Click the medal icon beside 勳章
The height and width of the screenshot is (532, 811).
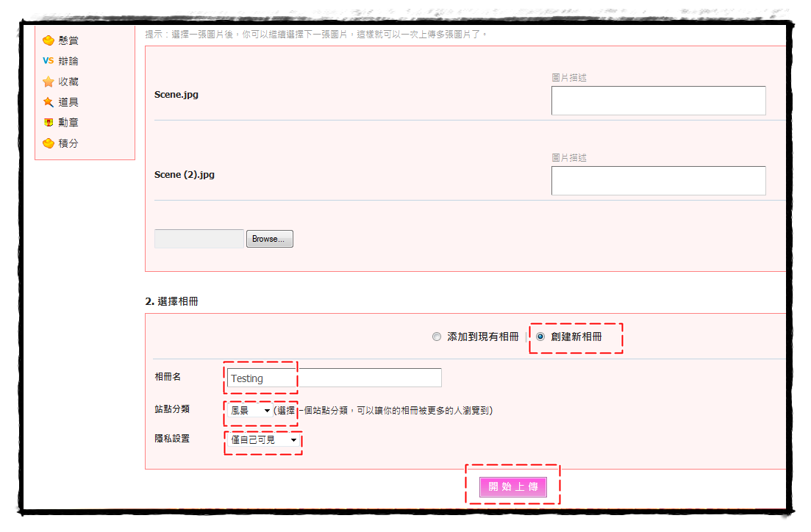click(49, 123)
